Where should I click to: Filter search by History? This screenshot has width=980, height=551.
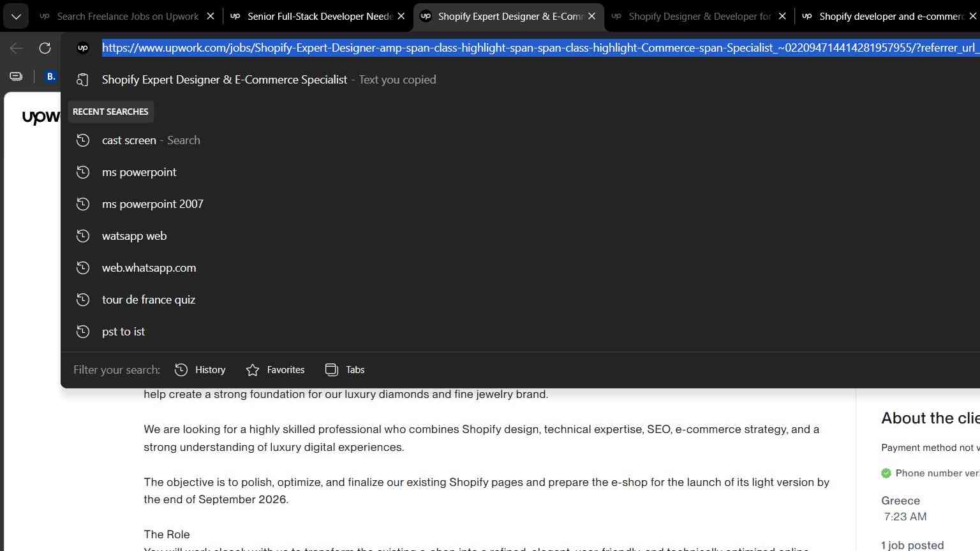coord(200,370)
